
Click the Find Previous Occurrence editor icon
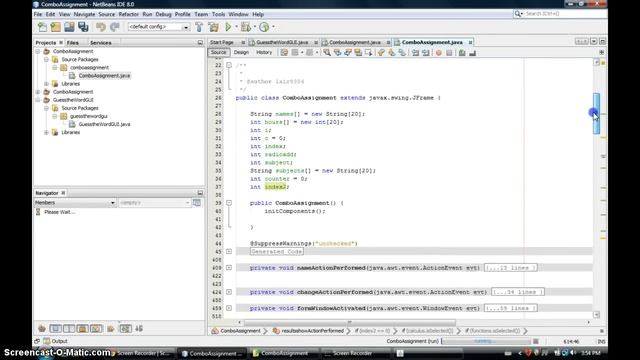(x=337, y=53)
